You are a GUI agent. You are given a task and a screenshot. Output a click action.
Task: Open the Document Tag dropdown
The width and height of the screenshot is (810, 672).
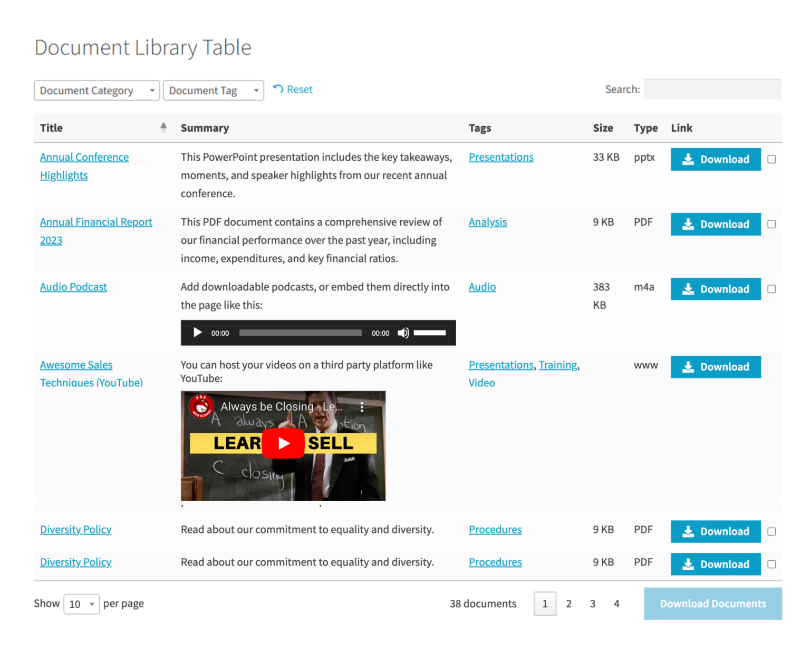click(213, 90)
